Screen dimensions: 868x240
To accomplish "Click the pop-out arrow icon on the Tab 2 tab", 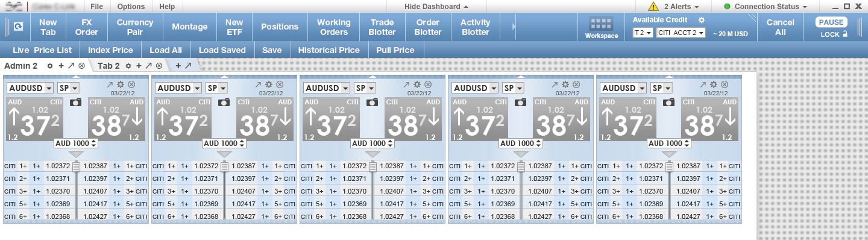I will coord(149,65).
